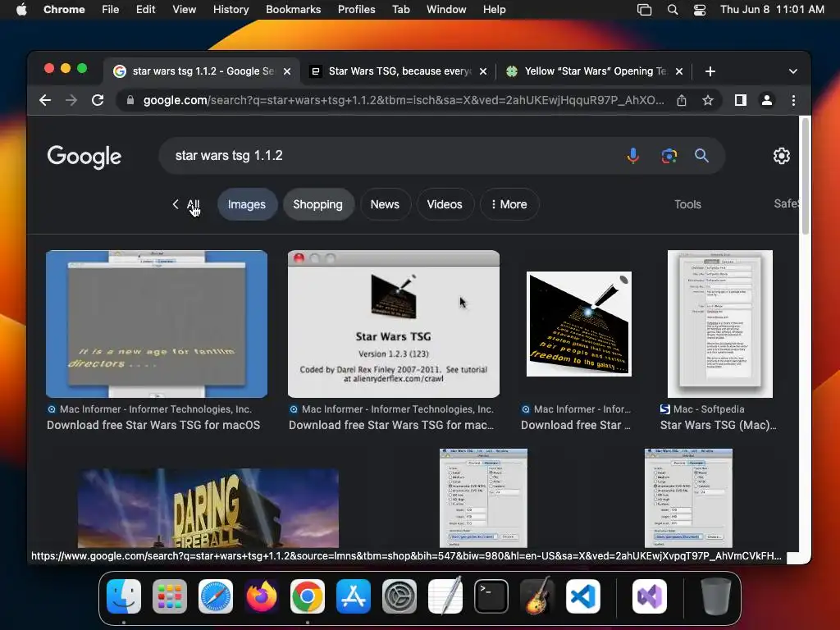840x630 pixels.
Task: Launch Firefox from the Dock
Action: [262, 596]
